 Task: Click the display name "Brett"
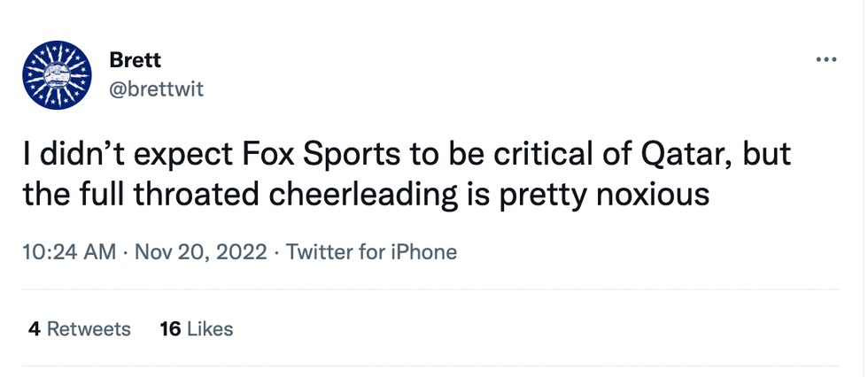coord(135,60)
